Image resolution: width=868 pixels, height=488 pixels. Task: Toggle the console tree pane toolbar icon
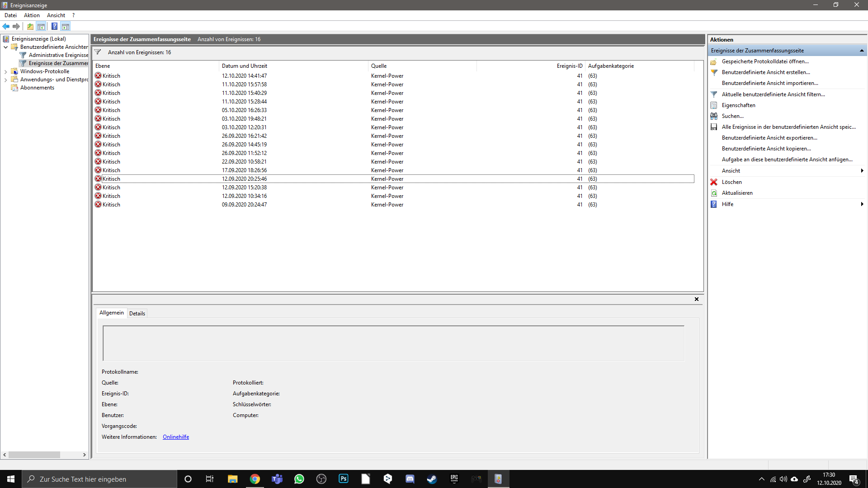pyautogui.click(x=41, y=26)
